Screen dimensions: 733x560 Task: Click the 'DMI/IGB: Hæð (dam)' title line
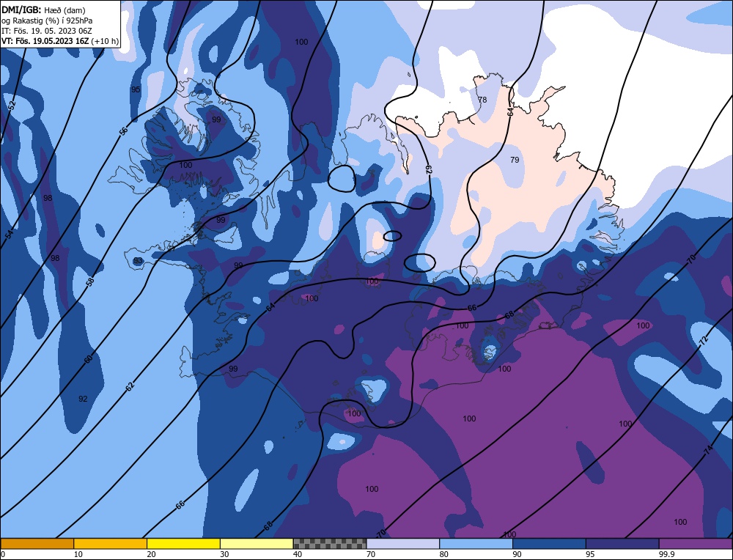[43, 10]
